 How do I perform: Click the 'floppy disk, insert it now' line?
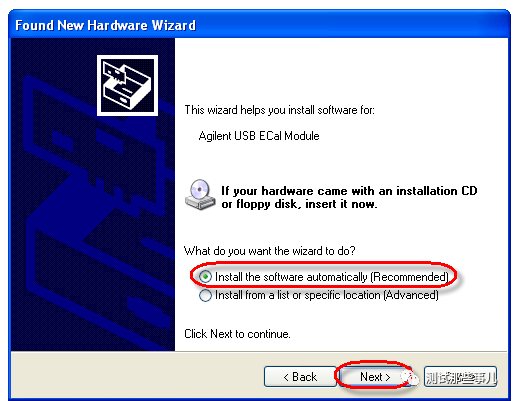coord(299,204)
